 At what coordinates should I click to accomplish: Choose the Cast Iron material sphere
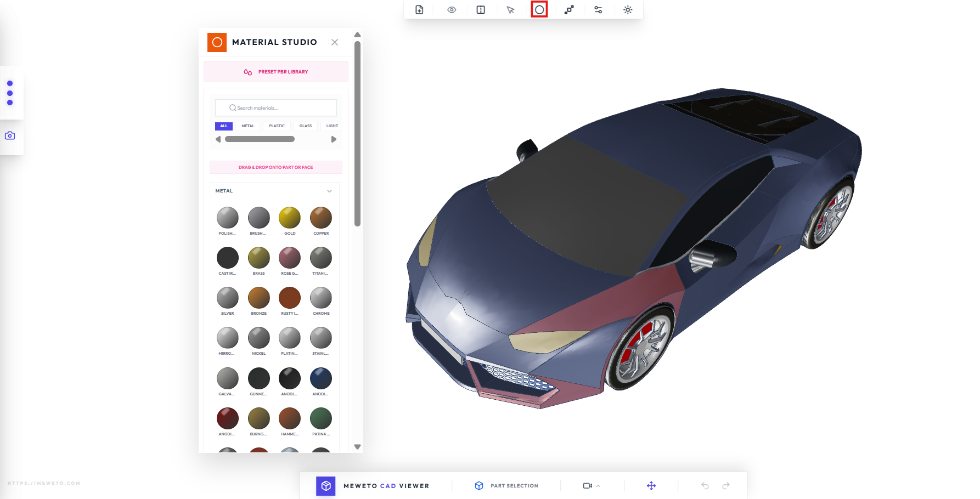228,258
